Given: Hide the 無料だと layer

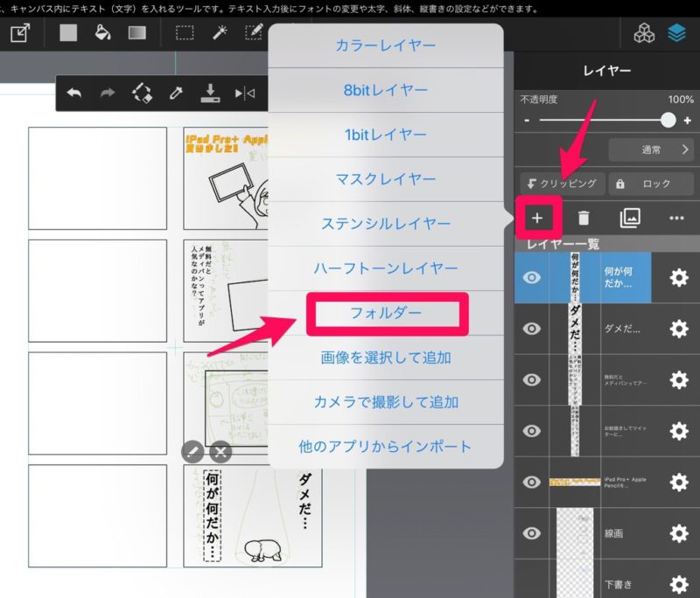Looking at the screenshot, I should (x=531, y=380).
